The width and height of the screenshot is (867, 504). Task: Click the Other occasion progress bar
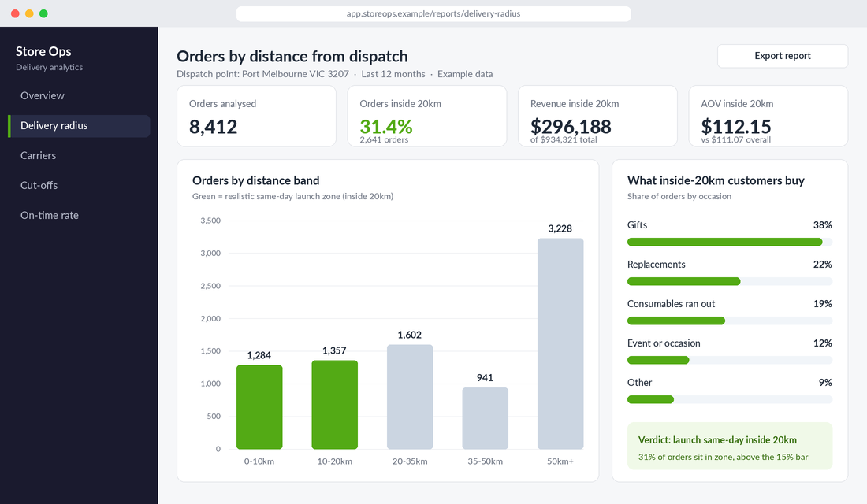point(729,399)
